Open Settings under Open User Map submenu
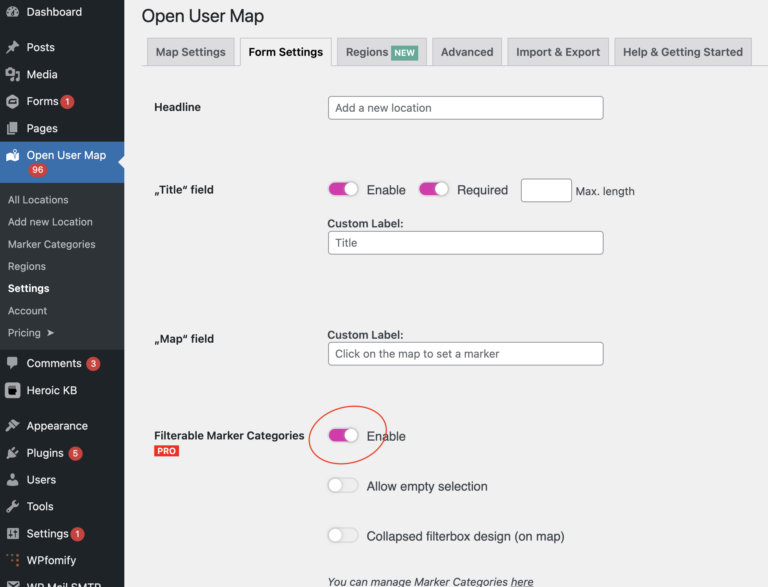 pos(28,288)
